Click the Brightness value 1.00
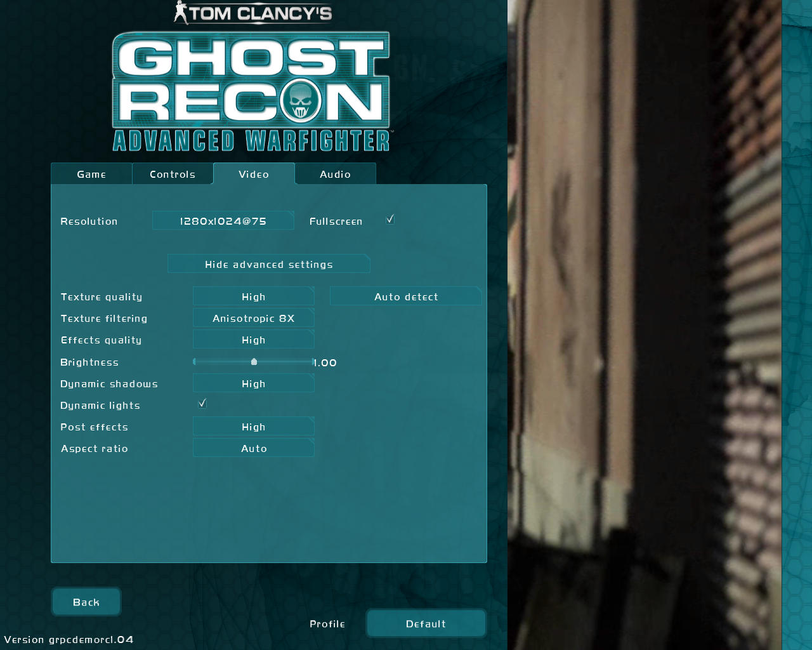Image resolution: width=812 pixels, height=650 pixels. coord(325,363)
